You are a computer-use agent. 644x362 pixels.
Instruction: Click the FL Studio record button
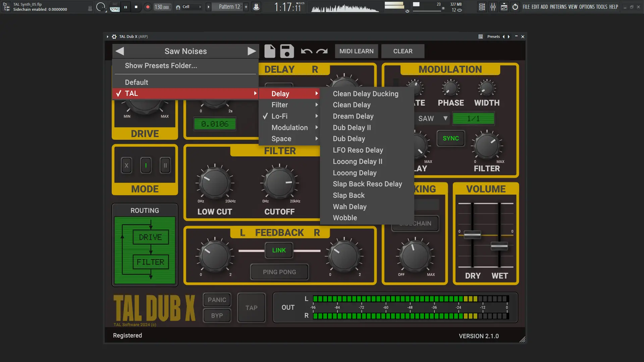tap(148, 7)
